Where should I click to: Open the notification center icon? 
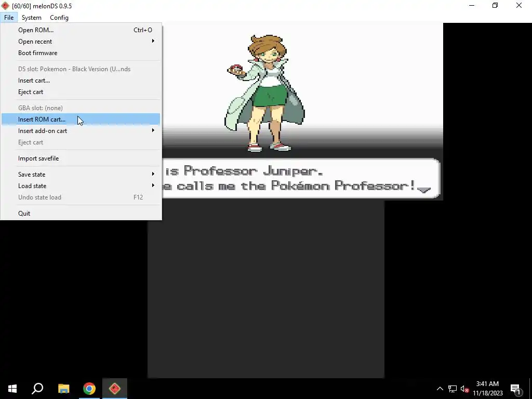515,389
